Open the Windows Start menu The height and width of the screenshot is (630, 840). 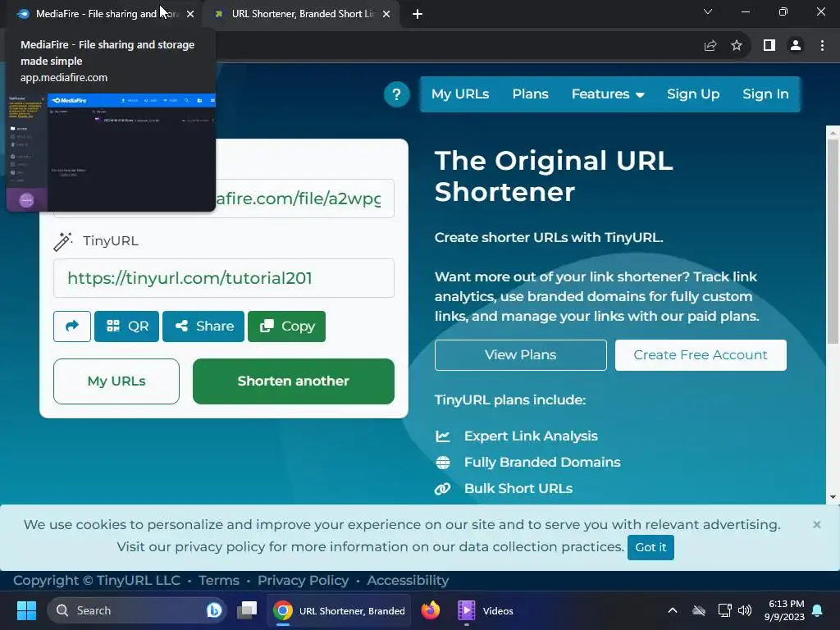(26, 610)
